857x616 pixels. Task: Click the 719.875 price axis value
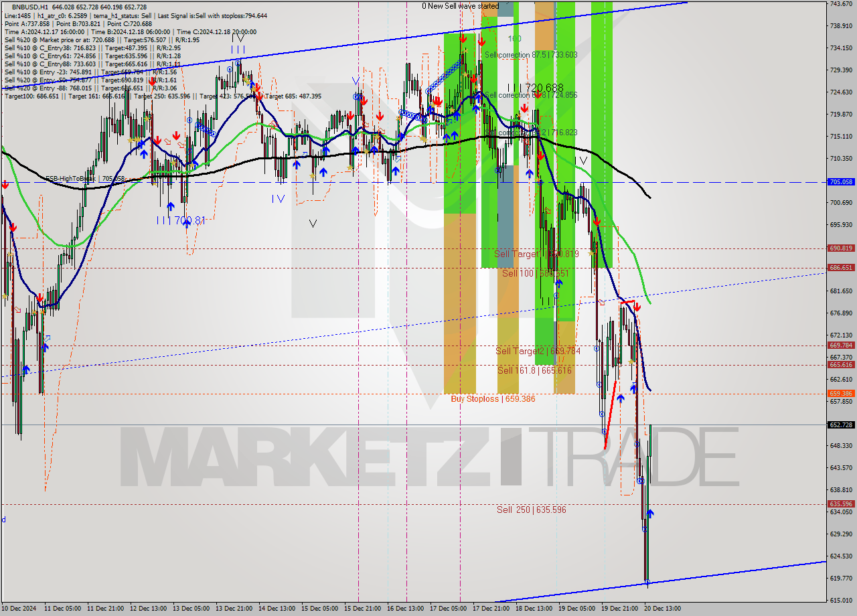coord(841,114)
